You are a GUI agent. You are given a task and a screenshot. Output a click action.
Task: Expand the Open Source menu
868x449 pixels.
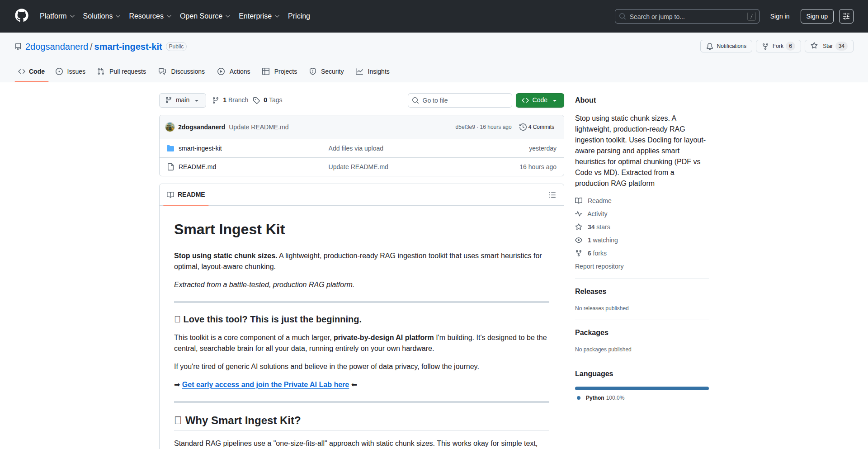point(205,16)
